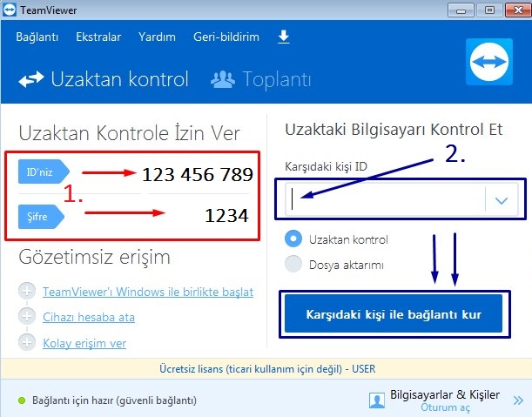The image size is (532, 417).
Task: Click the Ücretsiz lisans notice bar
Action: (266, 368)
